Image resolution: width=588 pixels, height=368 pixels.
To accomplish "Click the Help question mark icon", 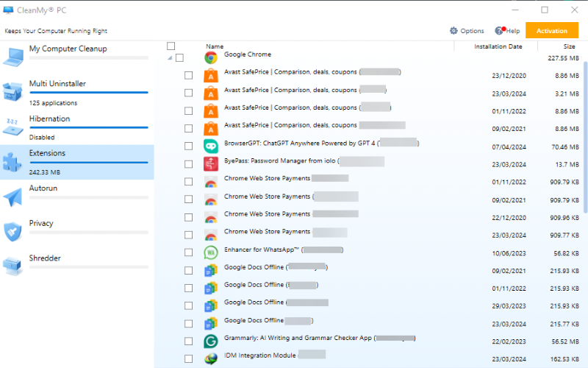I will pos(499,31).
